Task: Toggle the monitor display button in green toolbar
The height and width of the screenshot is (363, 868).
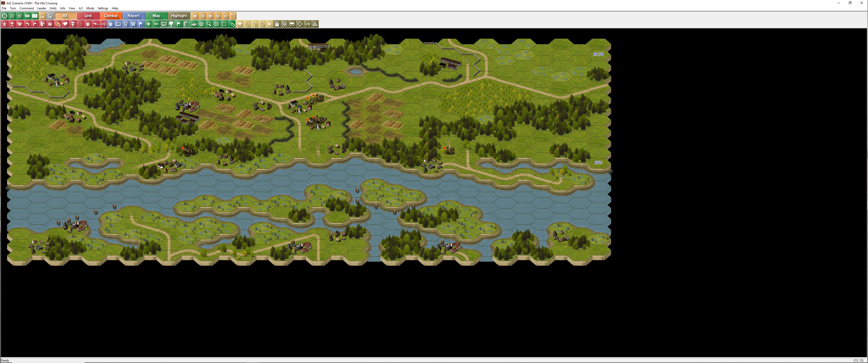Action: pyautogui.click(x=164, y=24)
